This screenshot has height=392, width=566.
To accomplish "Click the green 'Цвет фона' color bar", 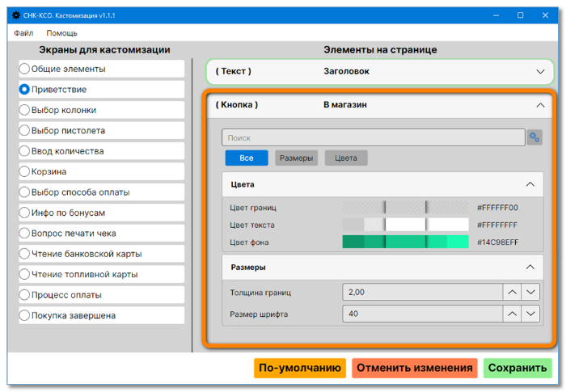I will [x=405, y=242].
